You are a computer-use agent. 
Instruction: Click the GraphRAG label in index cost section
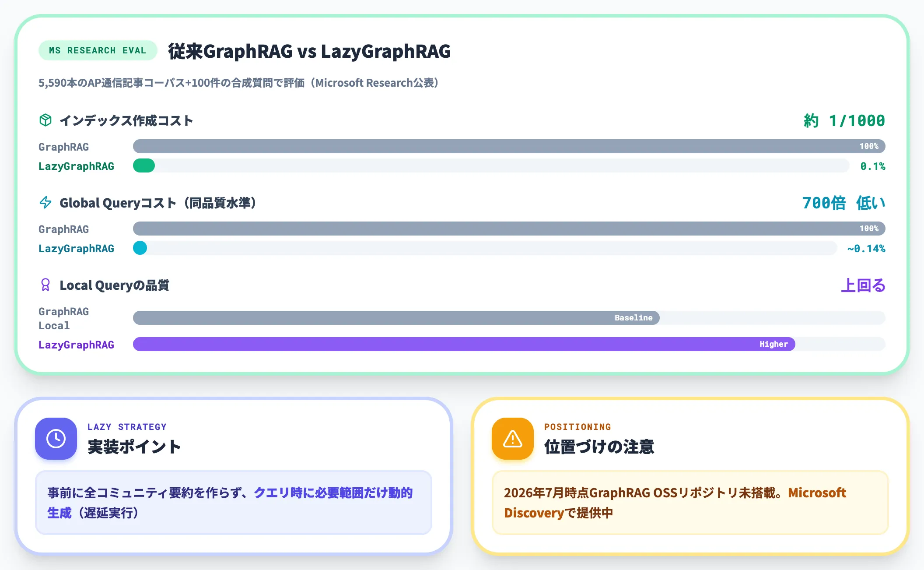(x=63, y=147)
